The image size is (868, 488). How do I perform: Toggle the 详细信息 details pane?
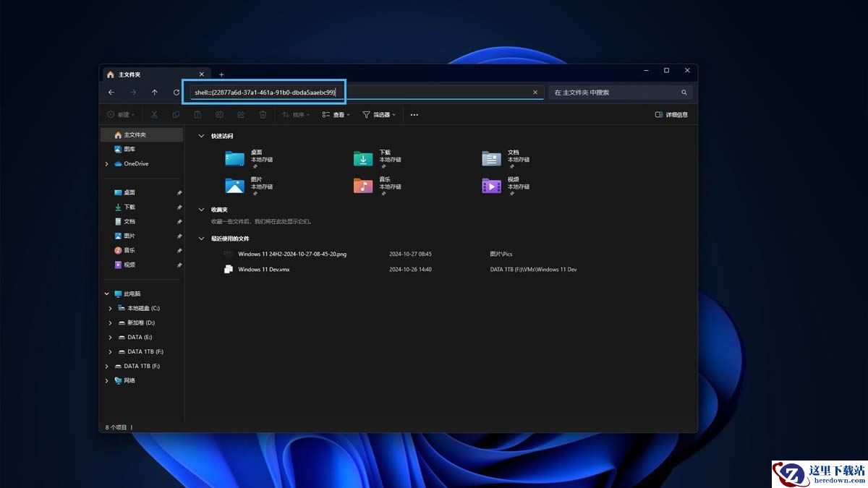tap(671, 114)
